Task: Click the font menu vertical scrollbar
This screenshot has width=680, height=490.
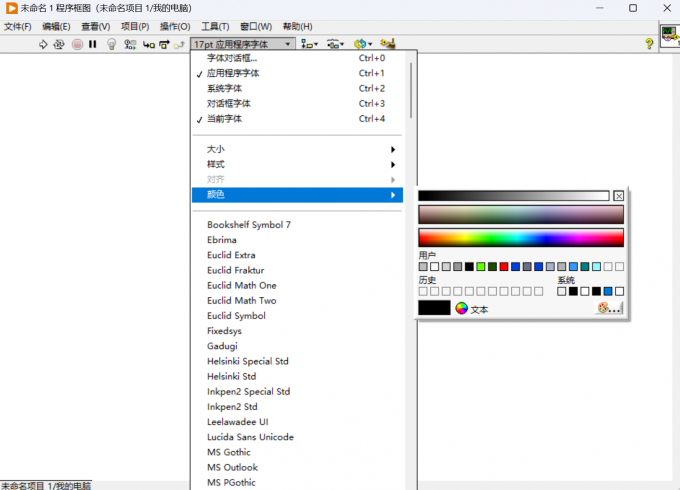Action: pyautogui.click(x=411, y=91)
